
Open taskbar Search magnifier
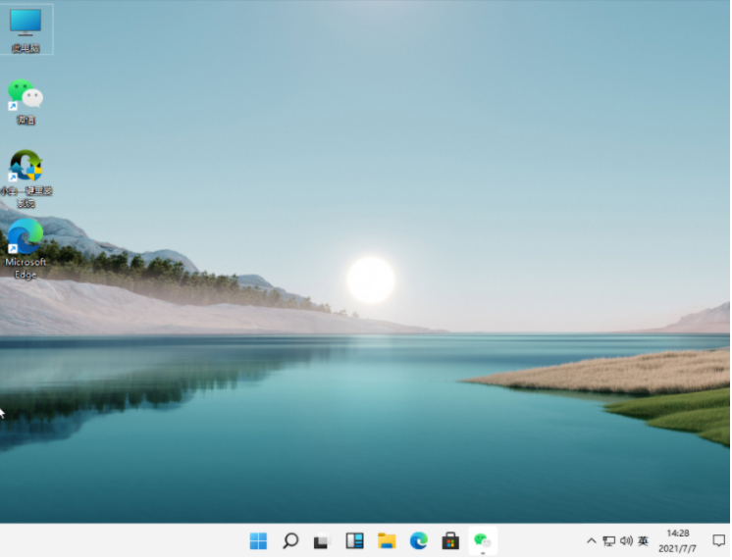tap(290, 540)
